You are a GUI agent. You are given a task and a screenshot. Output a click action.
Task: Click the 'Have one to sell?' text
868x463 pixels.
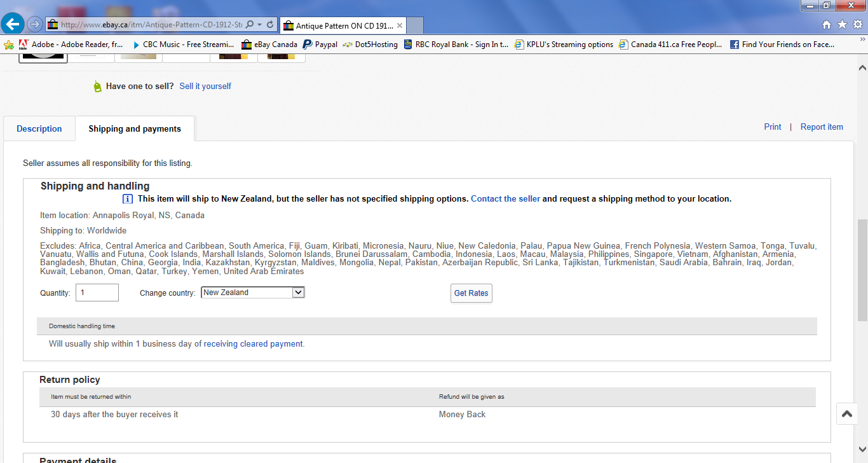click(140, 86)
